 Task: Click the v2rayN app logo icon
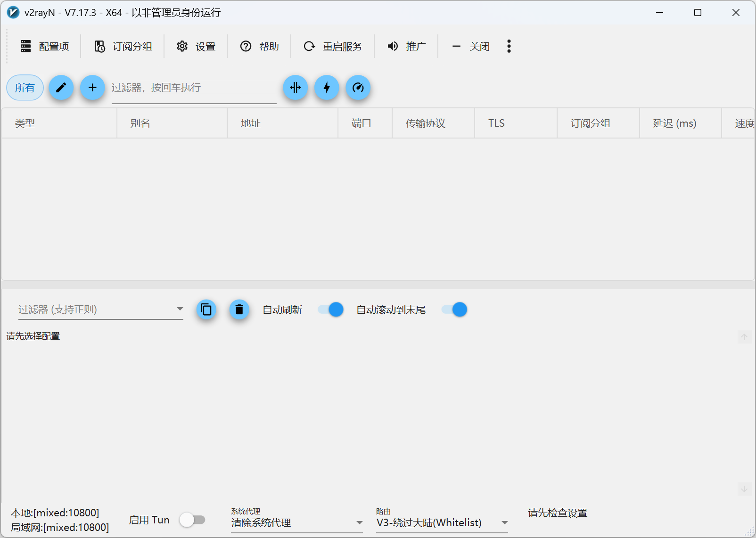[13, 13]
